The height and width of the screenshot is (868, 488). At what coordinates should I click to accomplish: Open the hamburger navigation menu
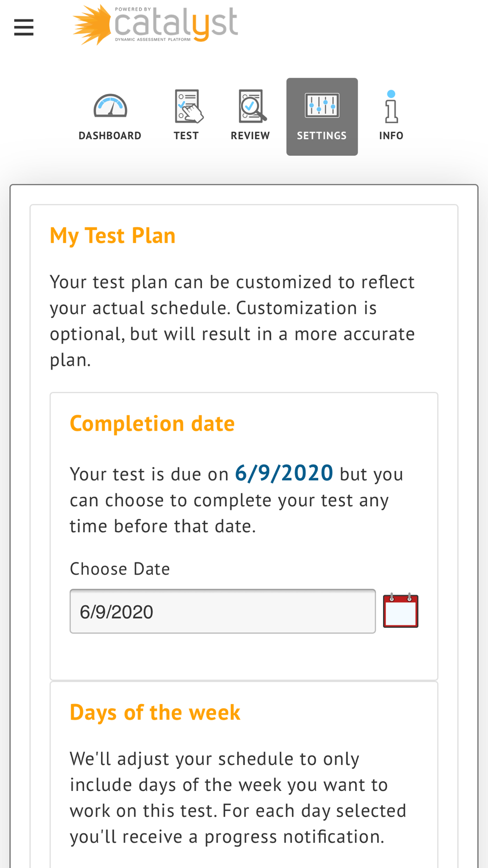(x=23, y=27)
